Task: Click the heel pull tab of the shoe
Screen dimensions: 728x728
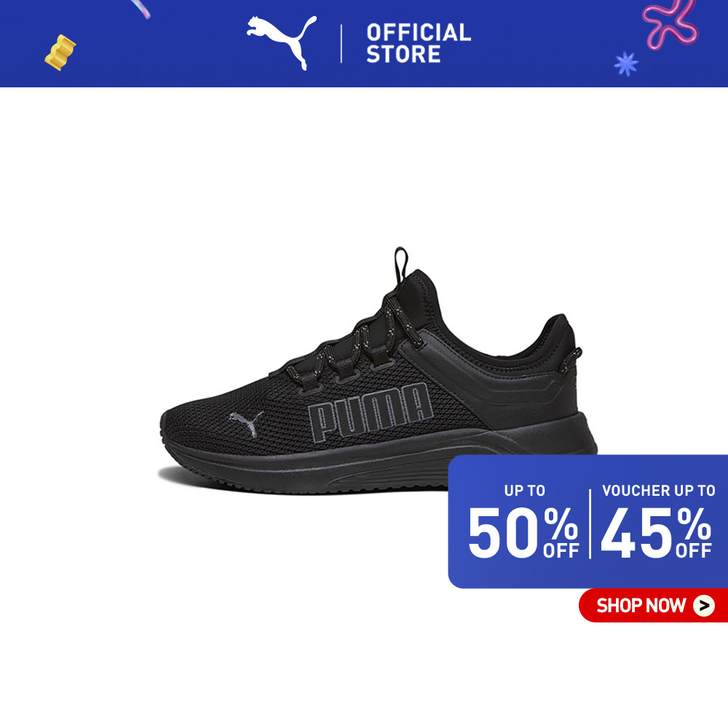Action: 571,360
